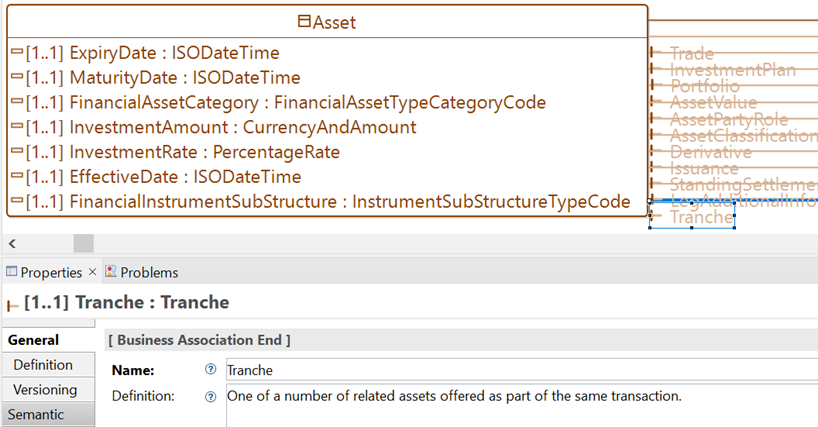
Task: Click the Asset class title
Action: tap(334, 22)
